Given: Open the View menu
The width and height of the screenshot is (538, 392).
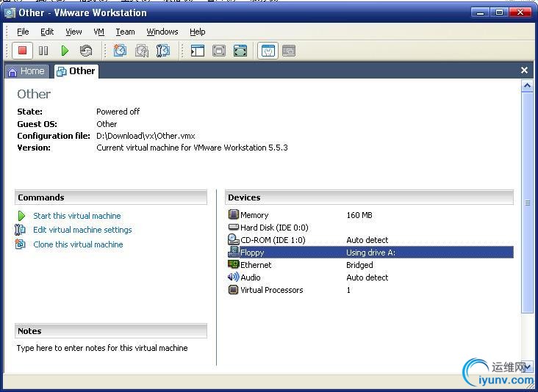Looking at the screenshot, I should tap(73, 32).
